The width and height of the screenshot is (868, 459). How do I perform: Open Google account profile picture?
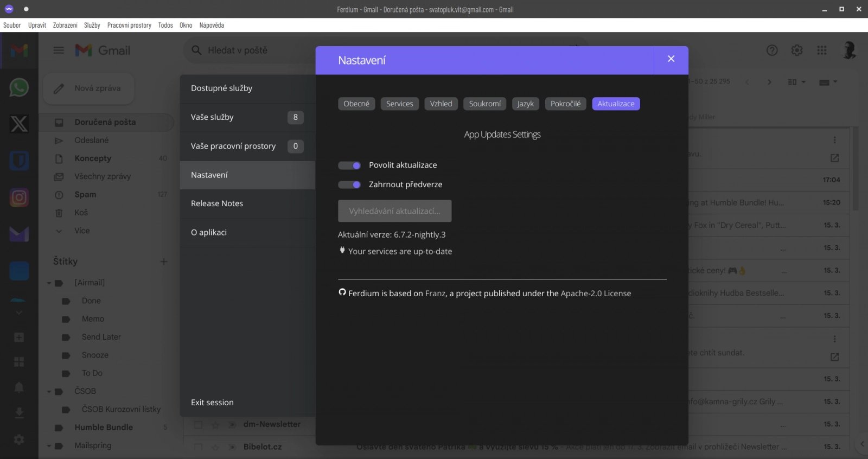point(849,50)
